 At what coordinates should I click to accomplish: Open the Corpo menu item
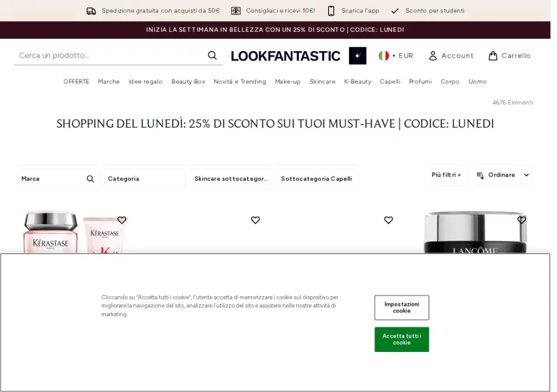(450, 82)
